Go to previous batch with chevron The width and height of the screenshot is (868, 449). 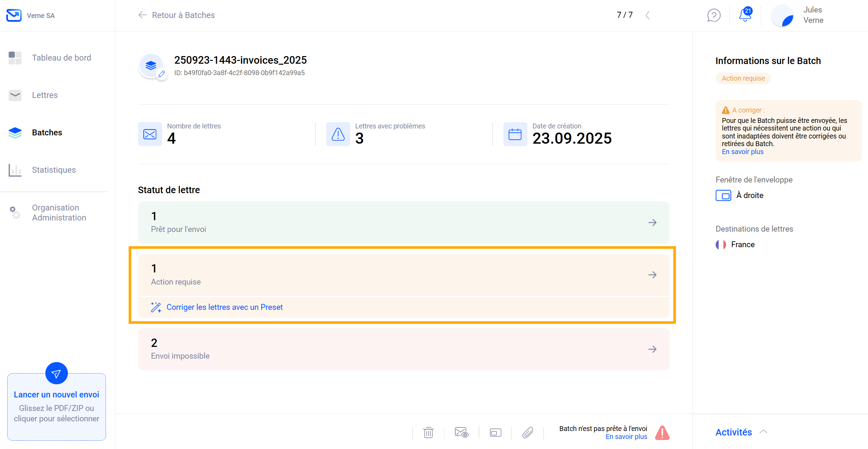647,15
